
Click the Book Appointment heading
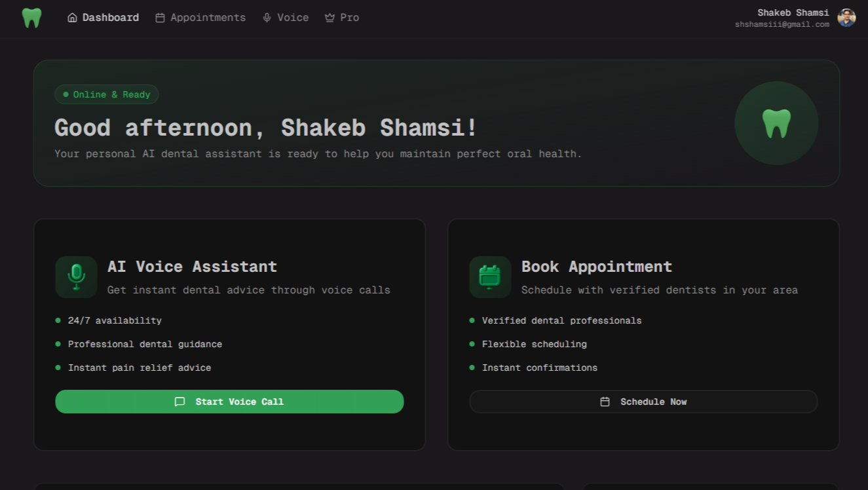pyautogui.click(x=596, y=267)
